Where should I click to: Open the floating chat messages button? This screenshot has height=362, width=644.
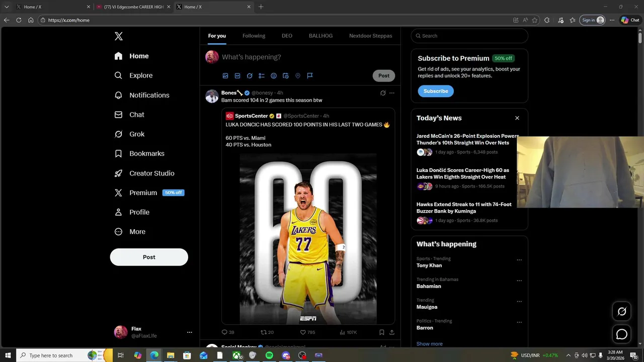pyautogui.click(x=622, y=334)
